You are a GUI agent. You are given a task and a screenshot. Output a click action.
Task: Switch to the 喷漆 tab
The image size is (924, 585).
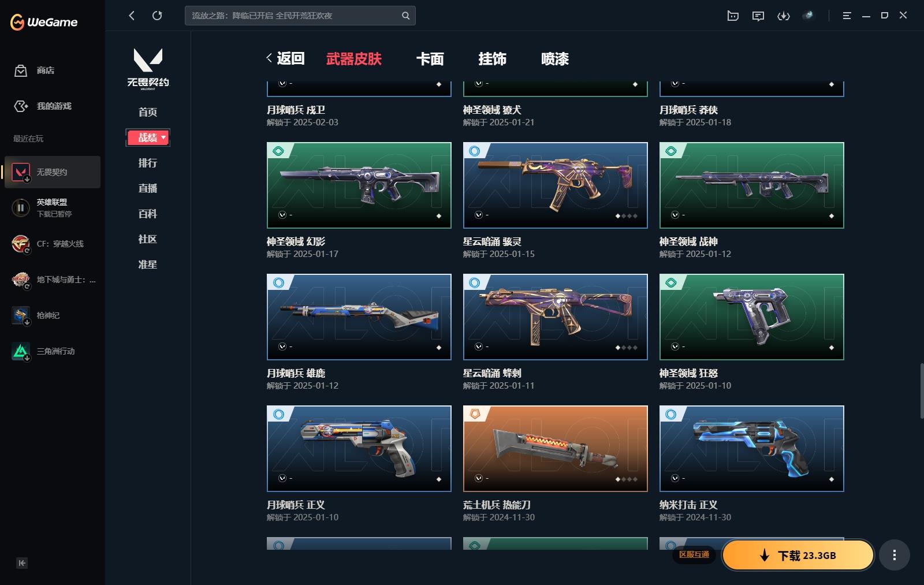555,59
